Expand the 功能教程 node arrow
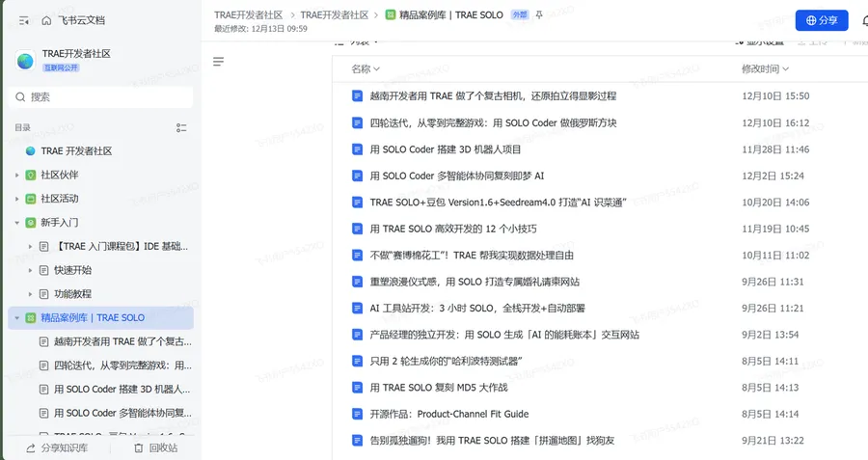The height and width of the screenshot is (460, 868). 30,294
